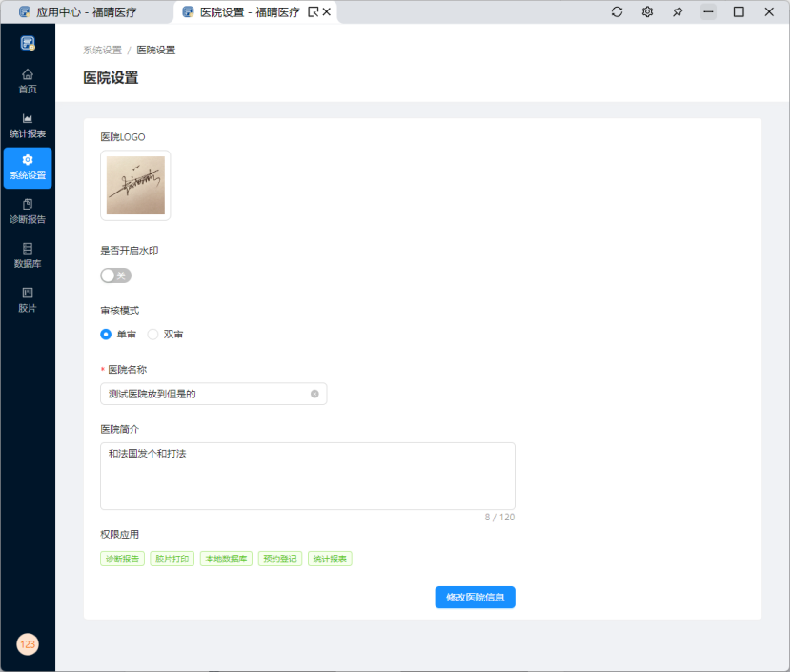Open 数据库 database in sidebar

click(28, 255)
